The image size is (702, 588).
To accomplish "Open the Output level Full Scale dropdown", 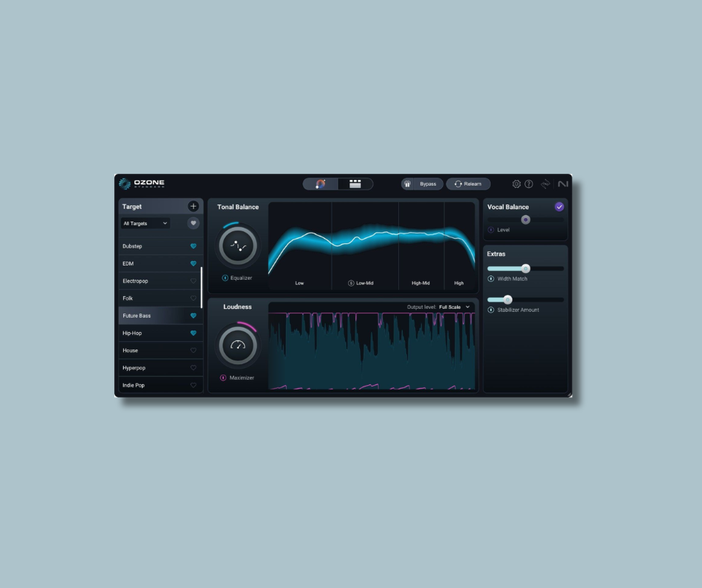I will (454, 307).
